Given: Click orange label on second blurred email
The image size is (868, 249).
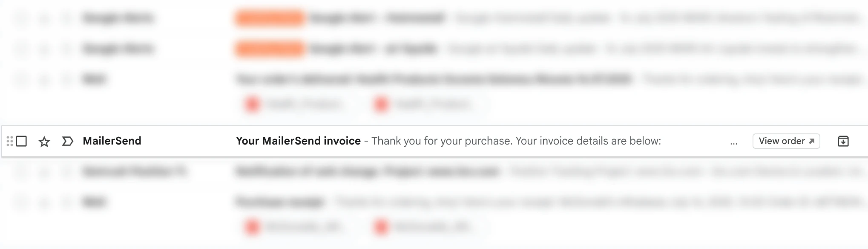Looking at the screenshot, I should (270, 49).
